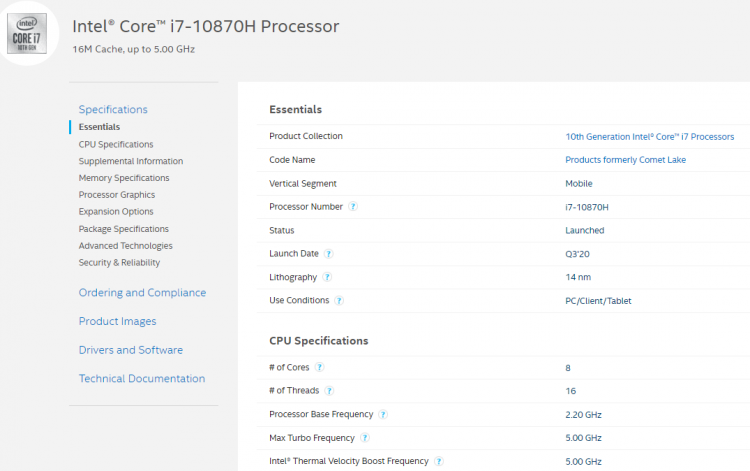Click the 'Status' row label
Viewport: 750px width, 471px height.
281,230
